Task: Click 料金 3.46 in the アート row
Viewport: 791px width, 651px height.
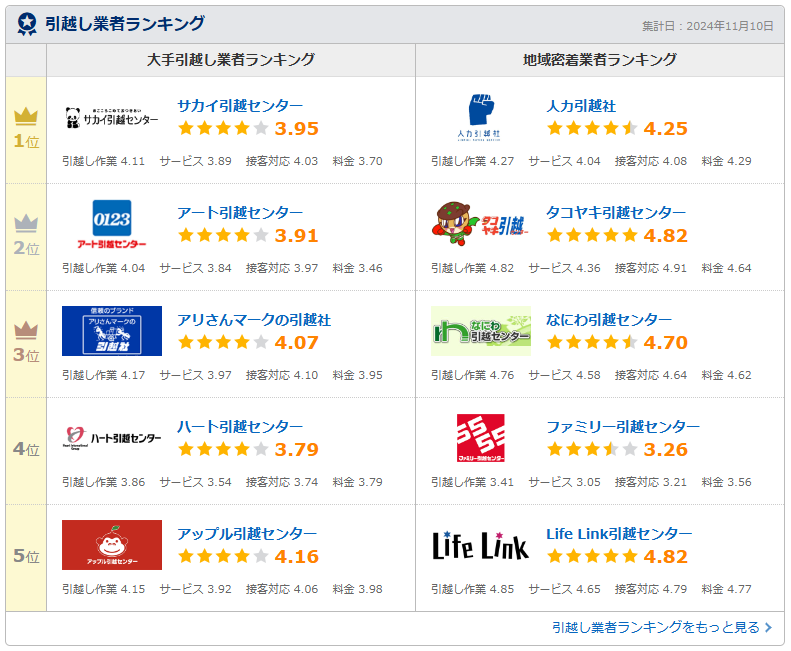Action: pyautogui.click(x=357, y=268)
